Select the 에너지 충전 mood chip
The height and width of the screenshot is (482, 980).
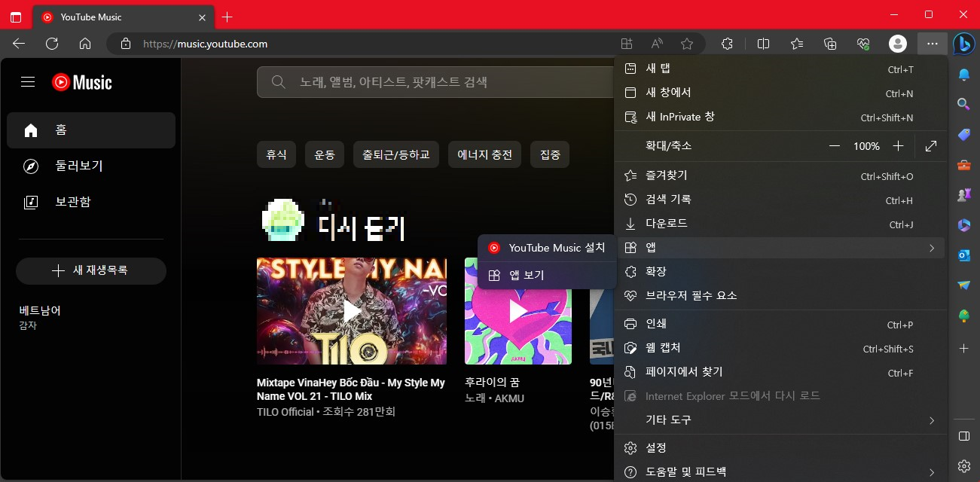484,154
